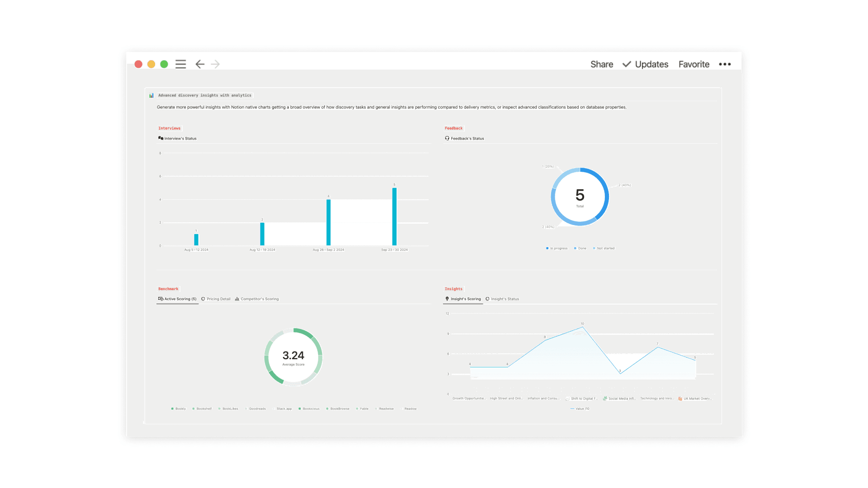Click the 'Technology and Inno...' axis label

tap(657, 399)
